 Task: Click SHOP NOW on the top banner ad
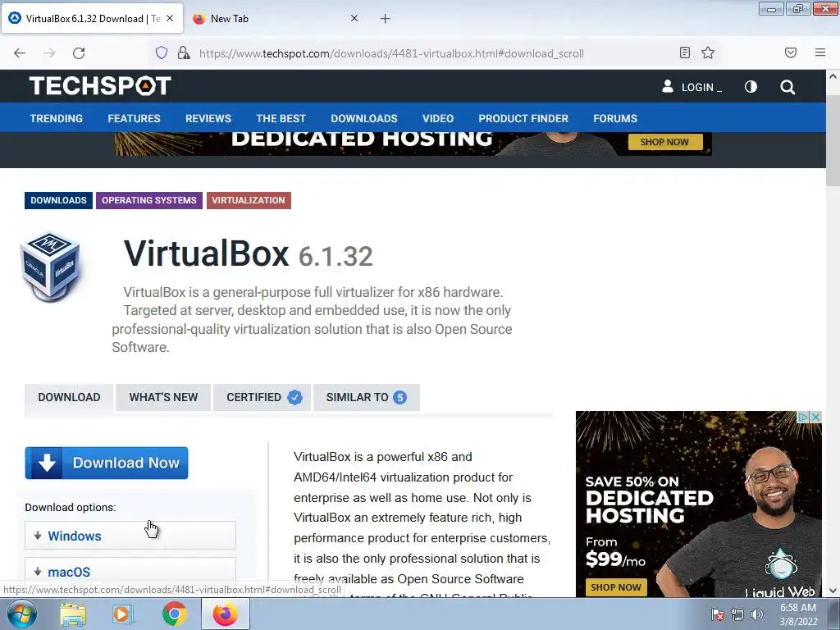click(x=664, y=142)
